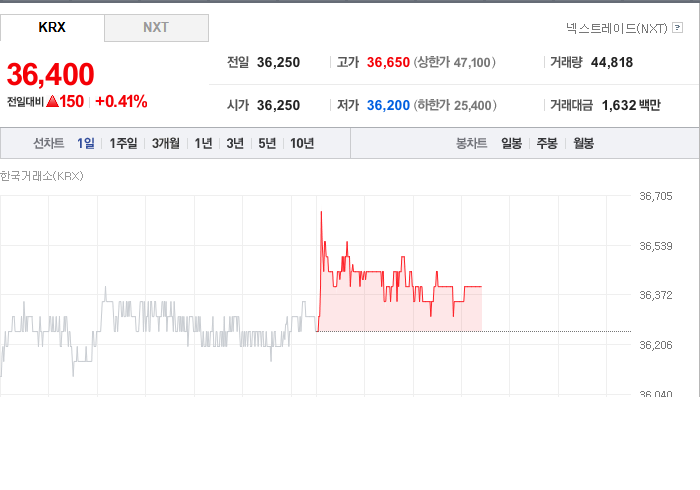Screen dimensions: 700x490
Task: Click the 고가 value 36,650
Action: coord(388,62)
